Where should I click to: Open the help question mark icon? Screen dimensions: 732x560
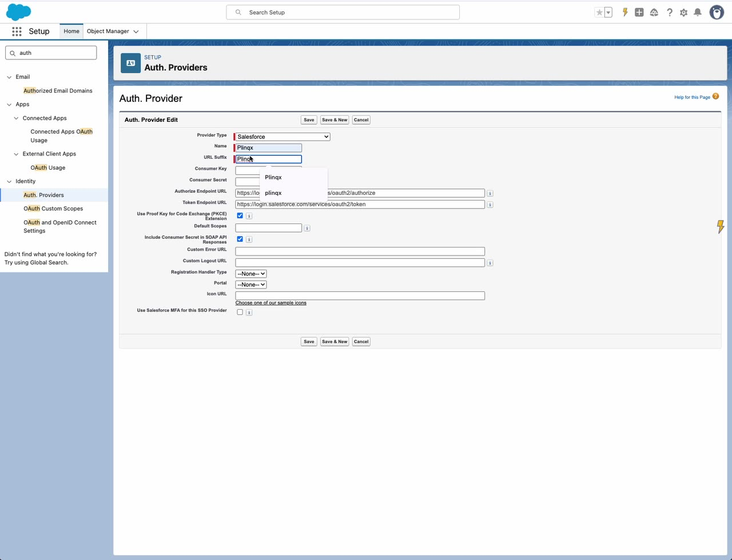(669, 12)
